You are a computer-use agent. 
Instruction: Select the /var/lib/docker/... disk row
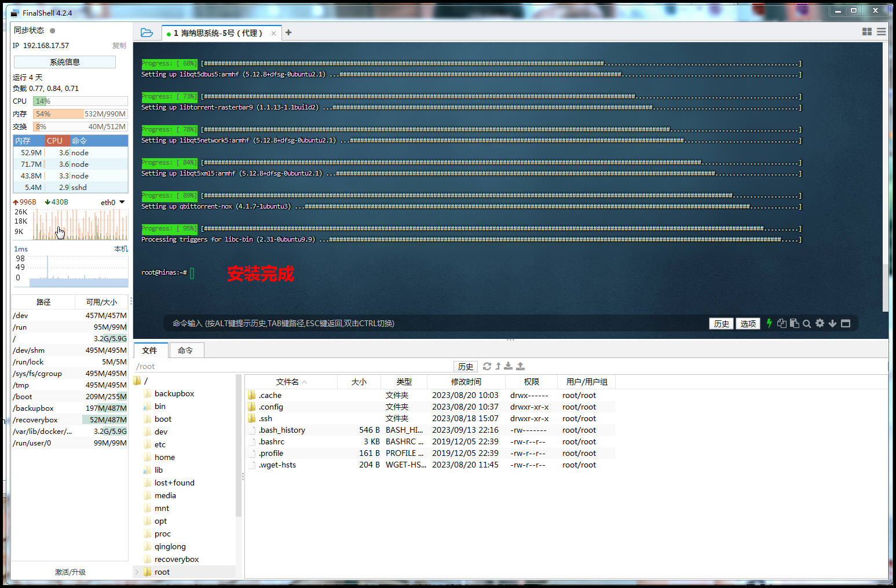[70, 431]
